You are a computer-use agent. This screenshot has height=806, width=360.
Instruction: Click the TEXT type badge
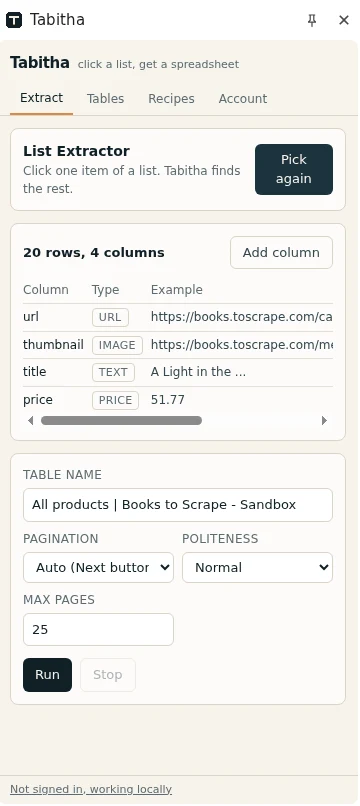[113, 372]
